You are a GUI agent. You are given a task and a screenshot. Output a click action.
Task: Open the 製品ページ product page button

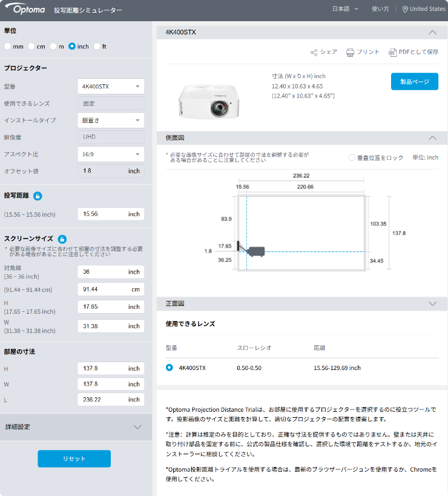[x=415, y=82]
